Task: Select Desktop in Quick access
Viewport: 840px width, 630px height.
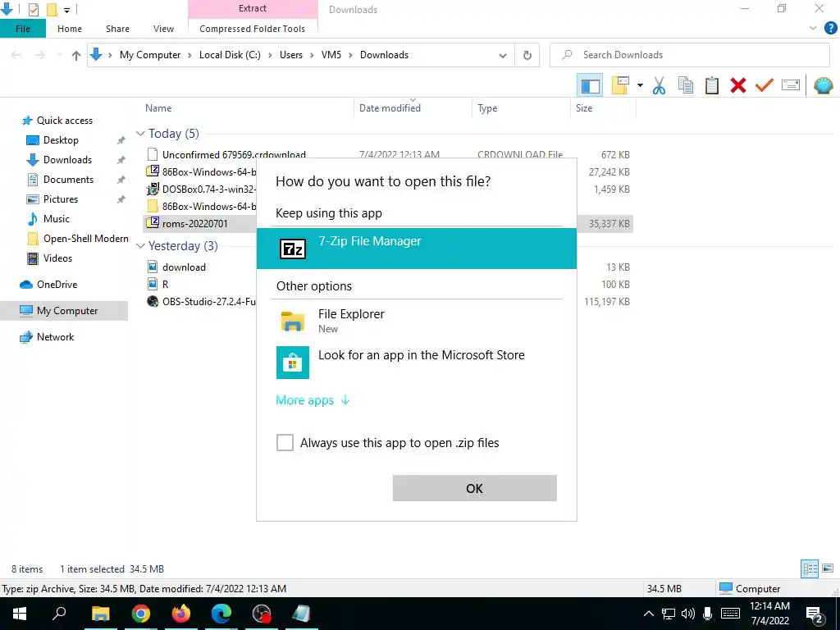Action: (61, 140)
